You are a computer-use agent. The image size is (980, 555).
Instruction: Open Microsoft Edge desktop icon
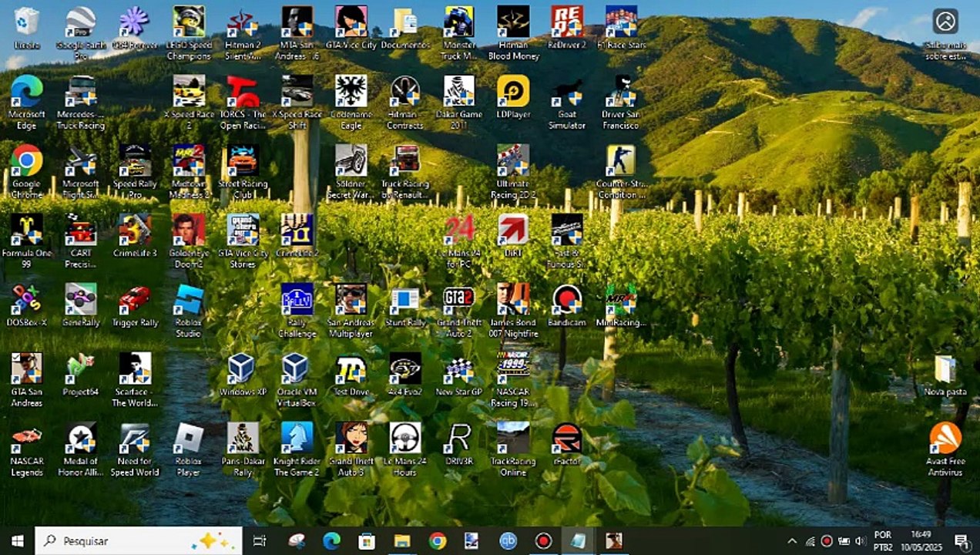point(27,102)
